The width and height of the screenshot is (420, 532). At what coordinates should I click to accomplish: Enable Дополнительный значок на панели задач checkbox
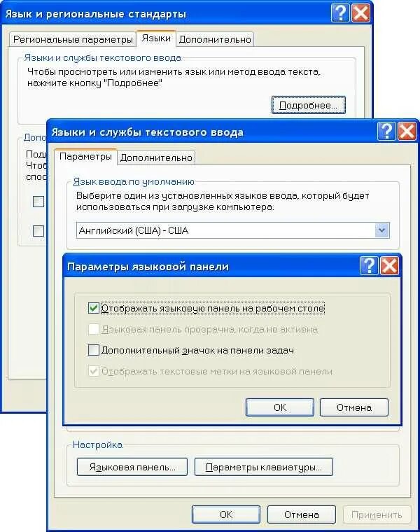(93, 350)
